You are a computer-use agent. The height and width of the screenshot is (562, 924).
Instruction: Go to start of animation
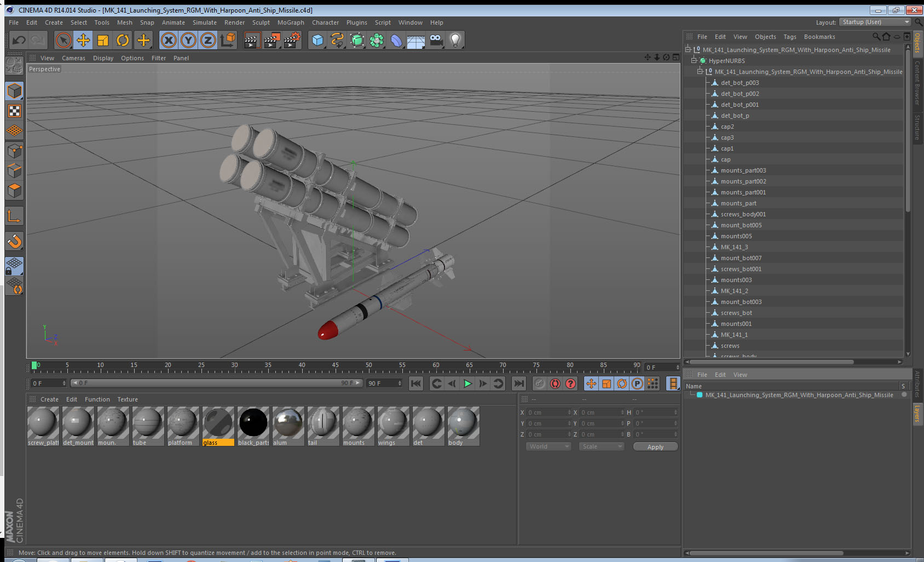point(416,383)
